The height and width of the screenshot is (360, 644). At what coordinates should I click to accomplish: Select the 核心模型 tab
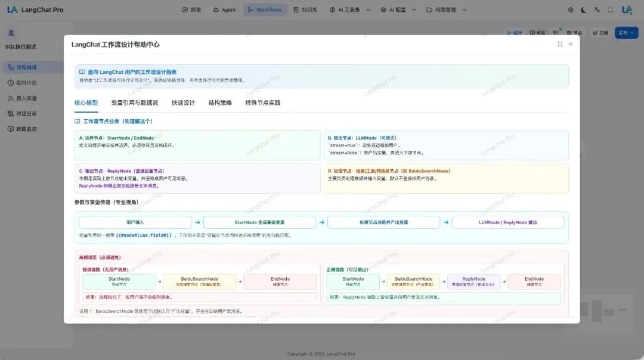pos(86,103)
